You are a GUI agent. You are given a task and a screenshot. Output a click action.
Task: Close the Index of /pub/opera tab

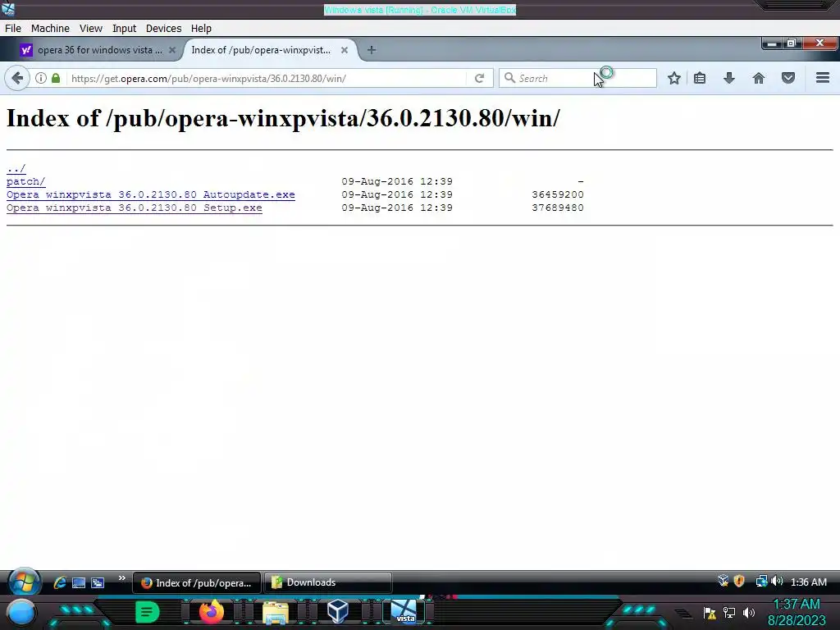point(345,50)
